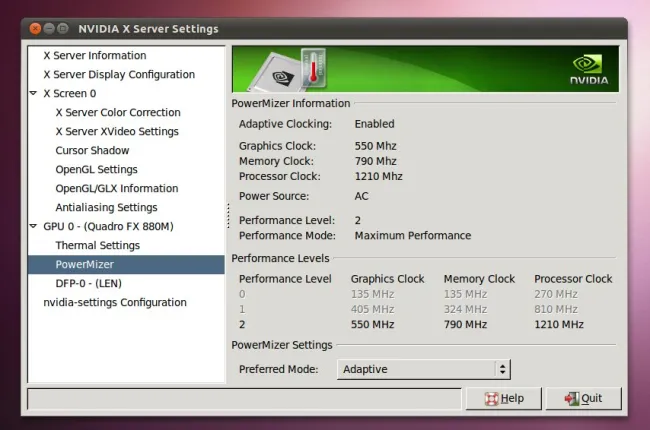The height and width of the screenshot is (430, 650).
Task: Open nvidia-settings Configuration
Action: click(114, 303)
